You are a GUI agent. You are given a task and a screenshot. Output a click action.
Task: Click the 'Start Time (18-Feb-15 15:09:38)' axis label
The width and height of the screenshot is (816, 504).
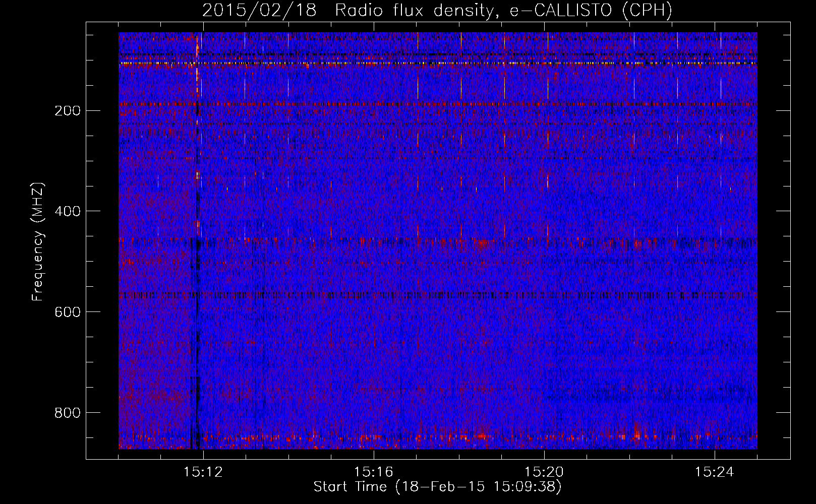pyautogui.click(x=437, y=487)
